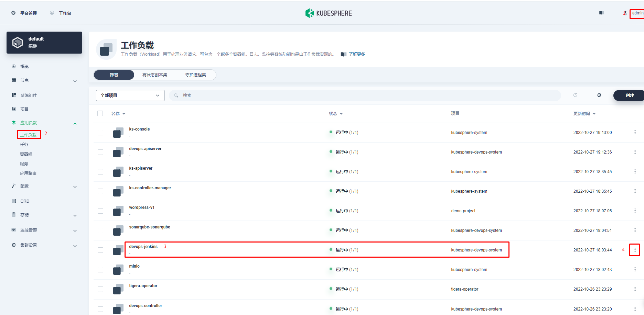The height and width of the screenshot is (315, 644).
Task: Open more actions for devops-apiserver
Action: 635,152
